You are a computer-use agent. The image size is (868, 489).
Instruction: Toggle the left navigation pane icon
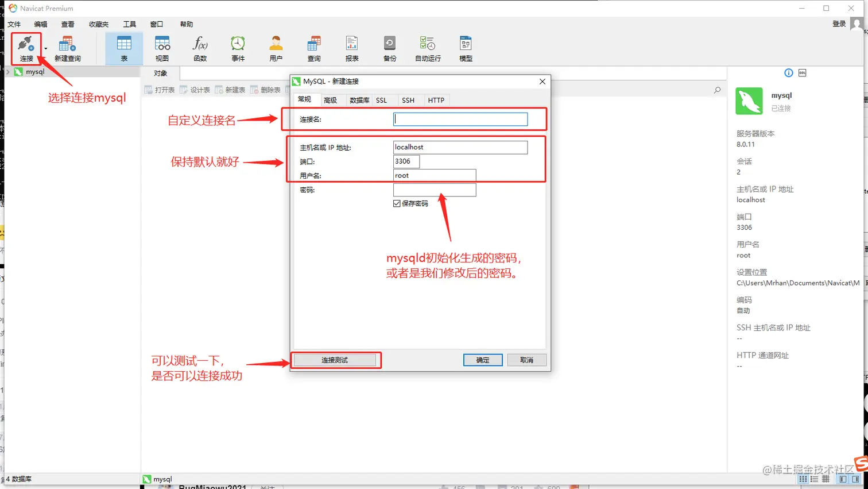point(843,479)
